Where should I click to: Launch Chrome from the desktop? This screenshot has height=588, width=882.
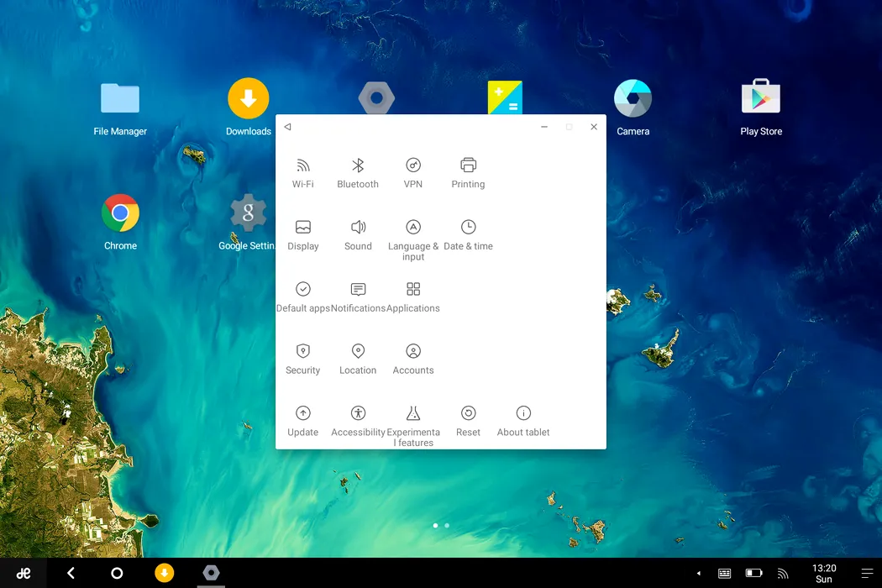[120, 222]
